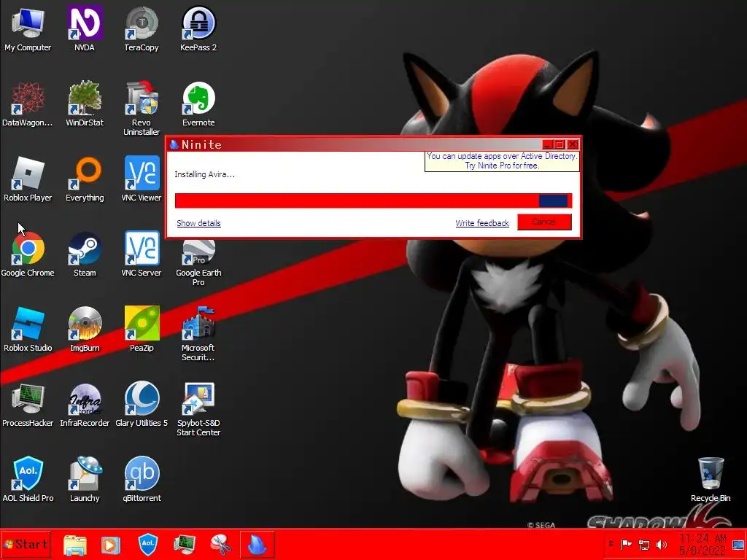The width and height of the screenshot is (747, 560).
Task: Launch the ProcessHacker desktop shortcut
Action: tap(28, 405)
